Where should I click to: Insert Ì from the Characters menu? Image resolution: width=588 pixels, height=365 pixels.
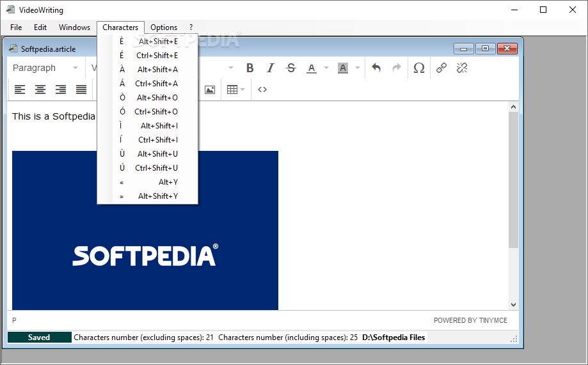point(148,125)
